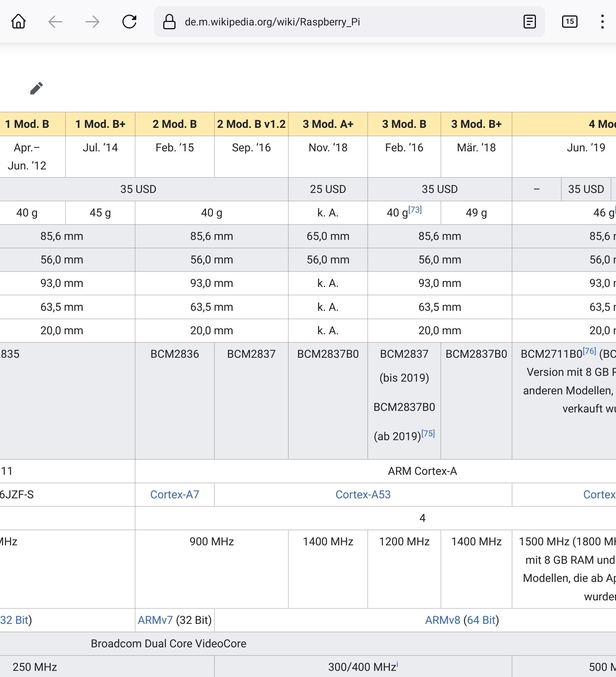Enable reader mode from address bar
Viewport: 616px width, 677px height.
pos(530,22)
